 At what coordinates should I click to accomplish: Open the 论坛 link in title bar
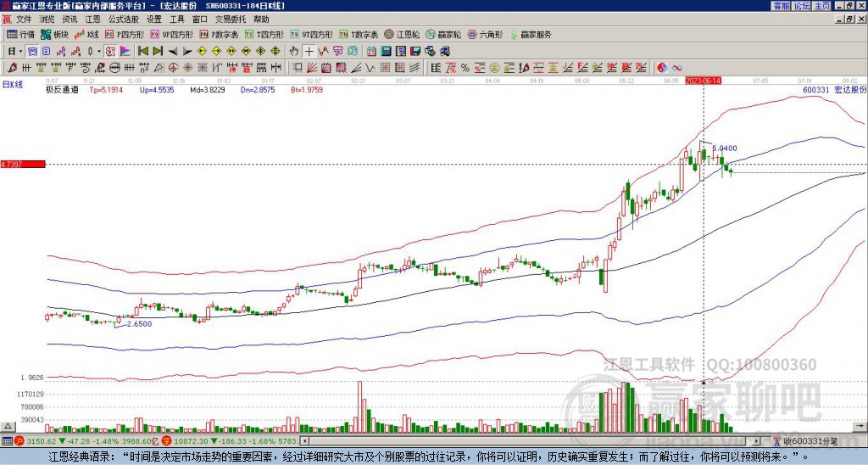pyautogui.click(x=801, y=6)
